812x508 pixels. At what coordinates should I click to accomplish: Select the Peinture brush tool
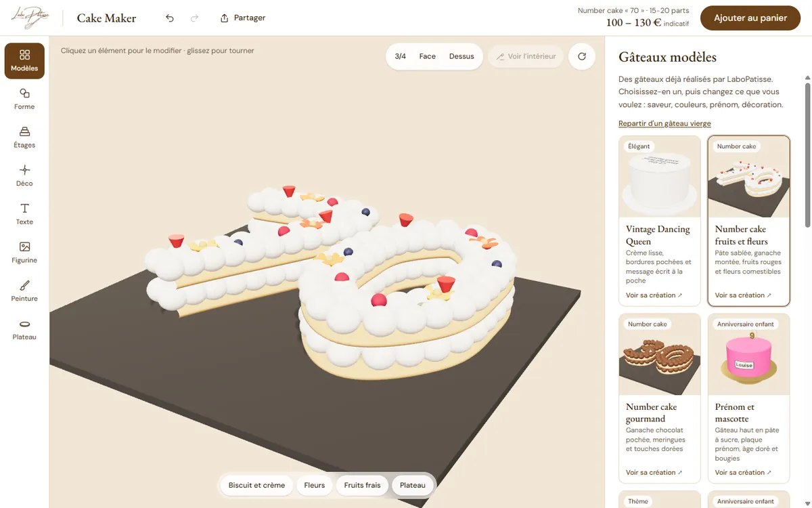(24, 291)
